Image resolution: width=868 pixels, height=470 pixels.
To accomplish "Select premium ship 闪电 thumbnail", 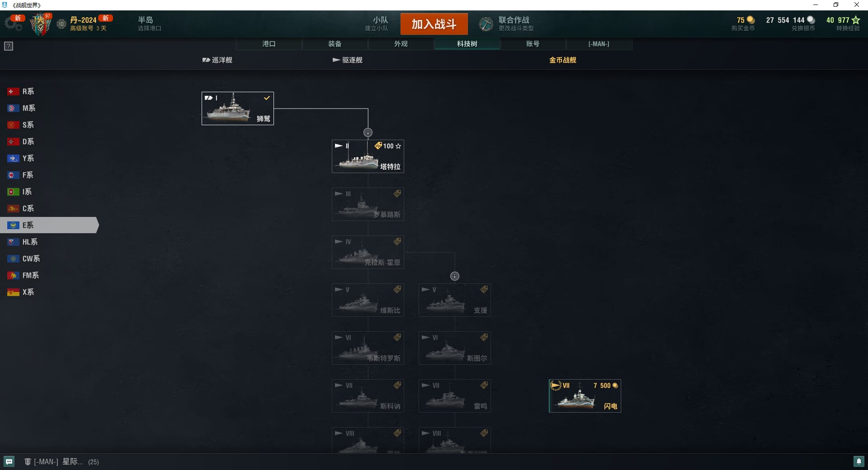I will [x=585, y=396].
